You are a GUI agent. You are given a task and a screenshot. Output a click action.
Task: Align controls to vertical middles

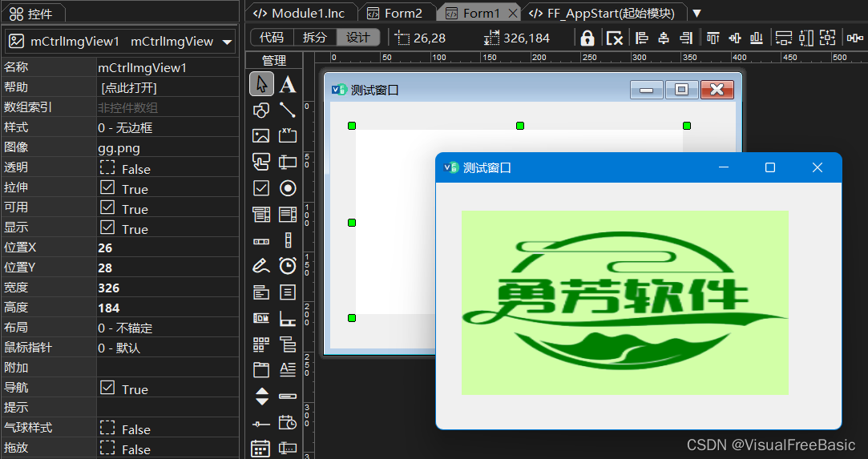(735, 38)
